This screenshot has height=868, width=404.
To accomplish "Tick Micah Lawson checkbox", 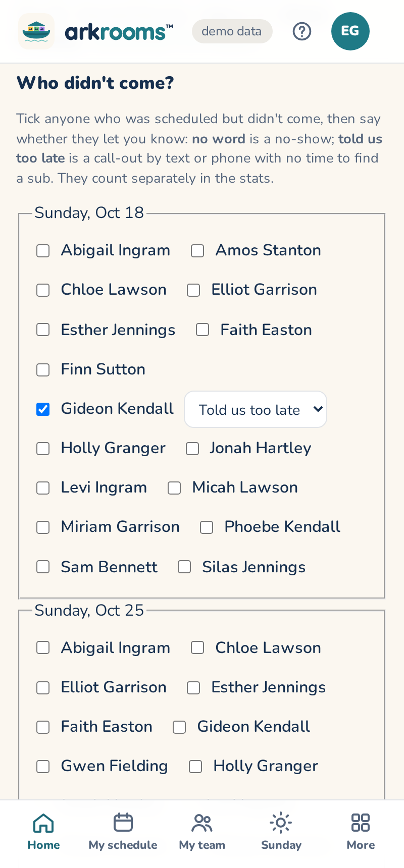I will pyautogui.click(x=174, y=488).
